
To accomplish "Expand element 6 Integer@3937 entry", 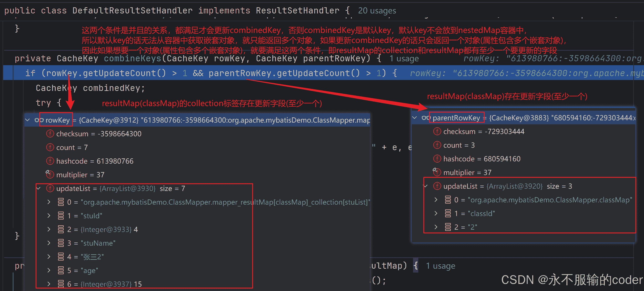I will (x=49, y=284).
